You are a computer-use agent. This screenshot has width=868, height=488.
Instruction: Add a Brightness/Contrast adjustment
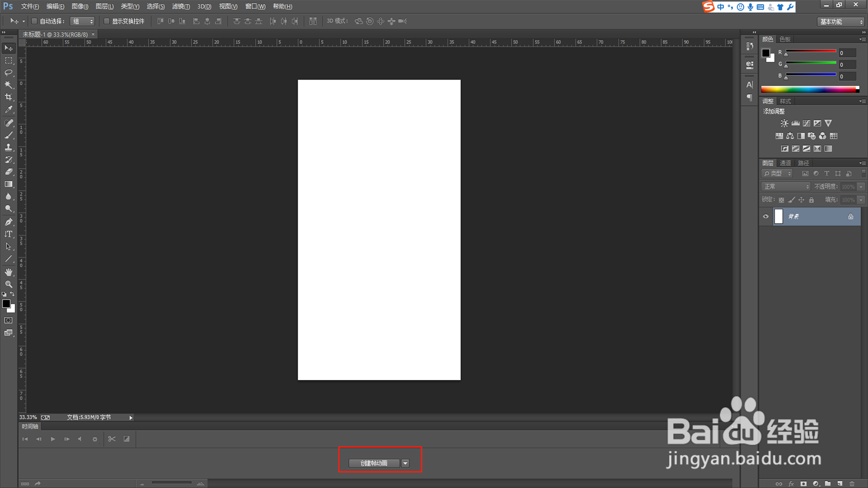click(x=784, y=123)
